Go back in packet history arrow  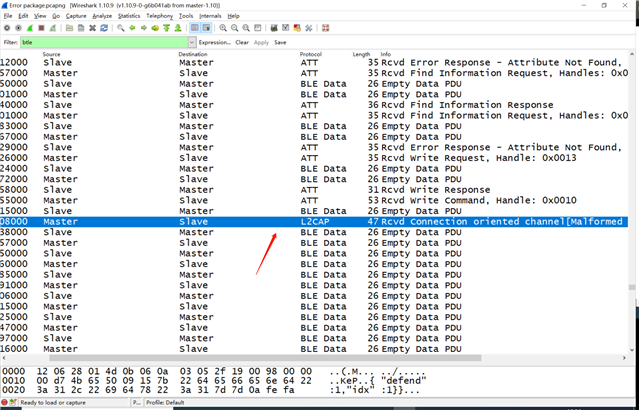point(132,28)
